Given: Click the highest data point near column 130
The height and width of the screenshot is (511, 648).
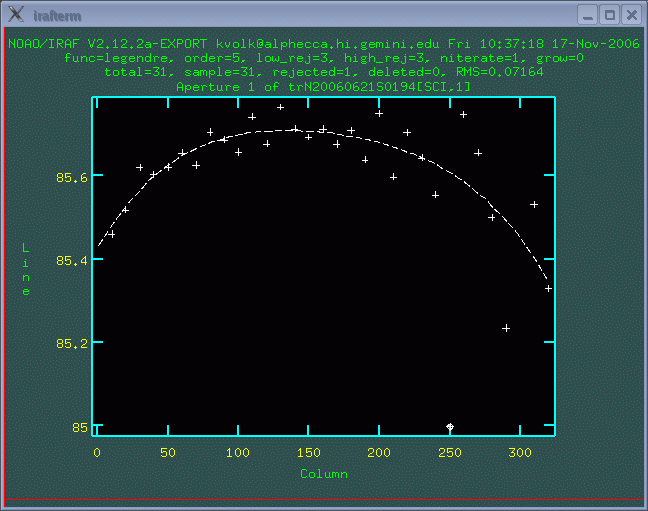Looking at the screenshot, I should [280, 107].
